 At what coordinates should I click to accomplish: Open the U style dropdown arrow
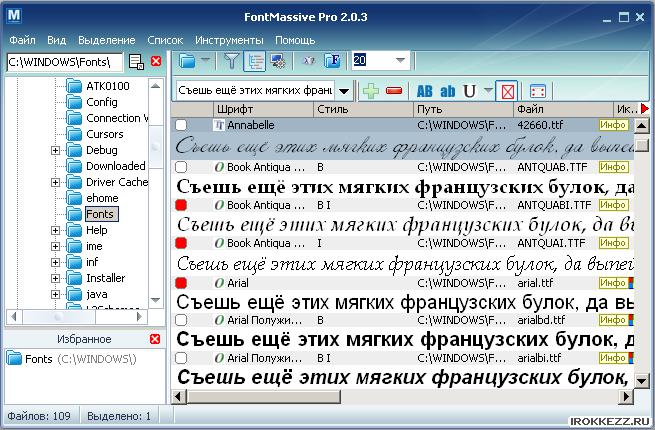point(487,90)
